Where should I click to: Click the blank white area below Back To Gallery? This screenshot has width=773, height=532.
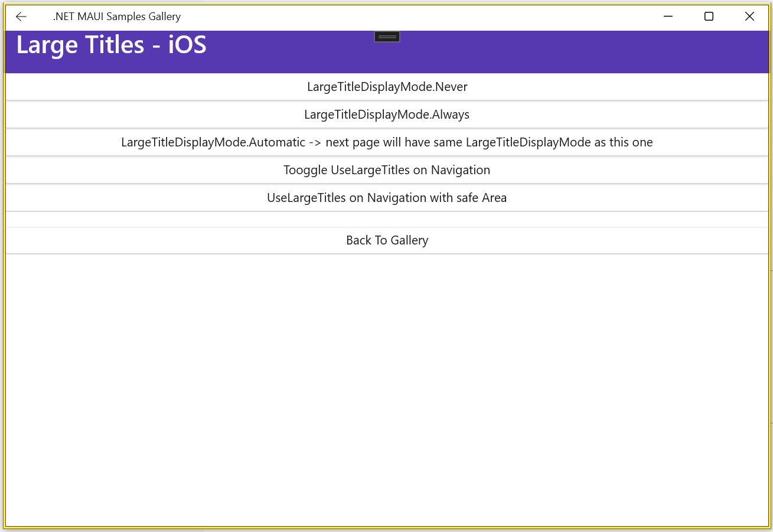387,384
